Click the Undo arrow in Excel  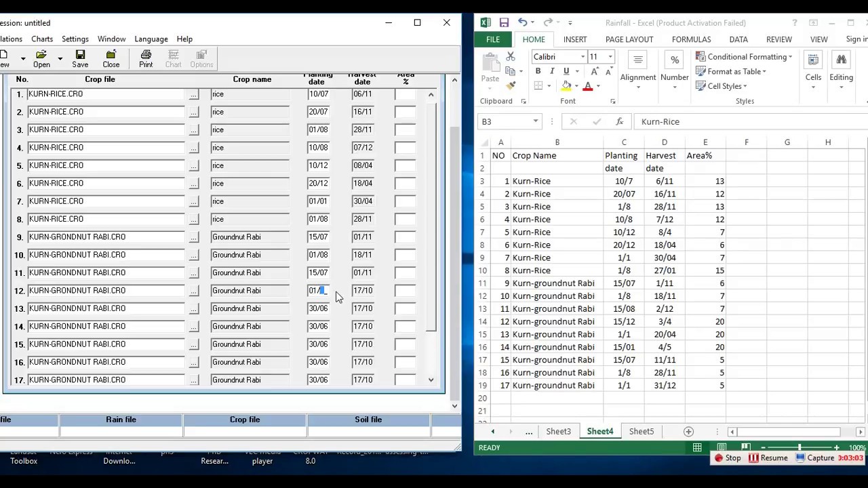[x=523, y=22]
